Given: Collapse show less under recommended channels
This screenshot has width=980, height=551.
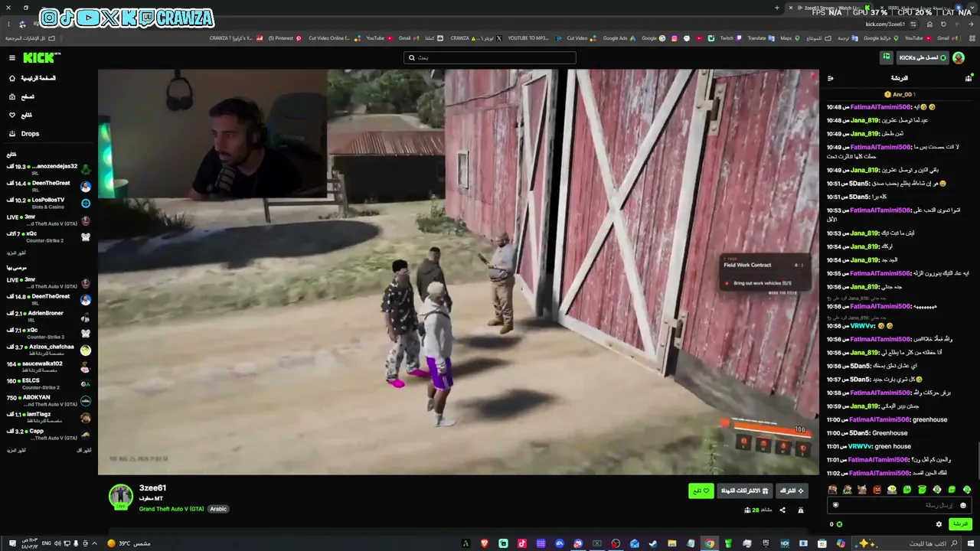Looking at the screenshot, I should (83, 450).
